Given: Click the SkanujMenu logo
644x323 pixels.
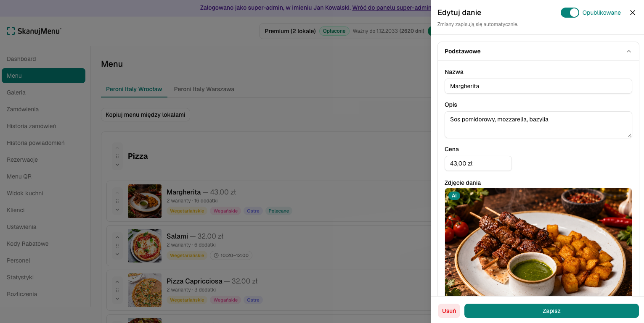Looking at the screenshot, I should pos(34,31).
